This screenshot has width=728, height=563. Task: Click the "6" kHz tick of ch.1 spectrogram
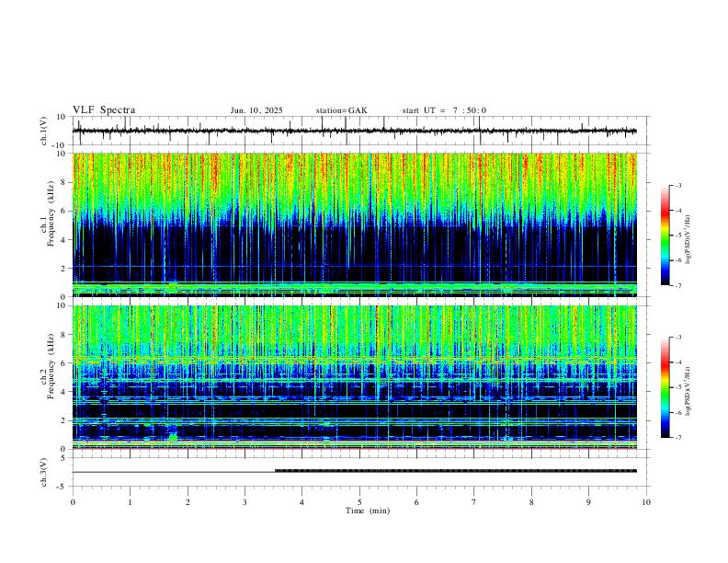point(63,211)
